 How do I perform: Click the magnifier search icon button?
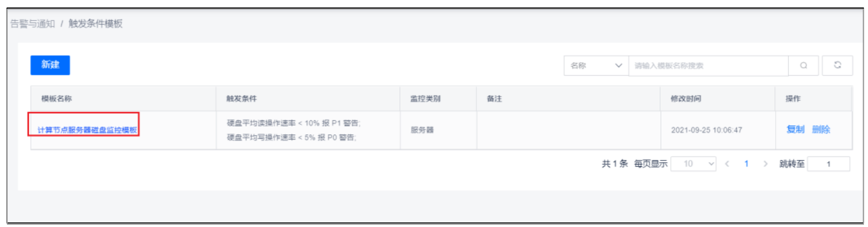pos(803,66)
